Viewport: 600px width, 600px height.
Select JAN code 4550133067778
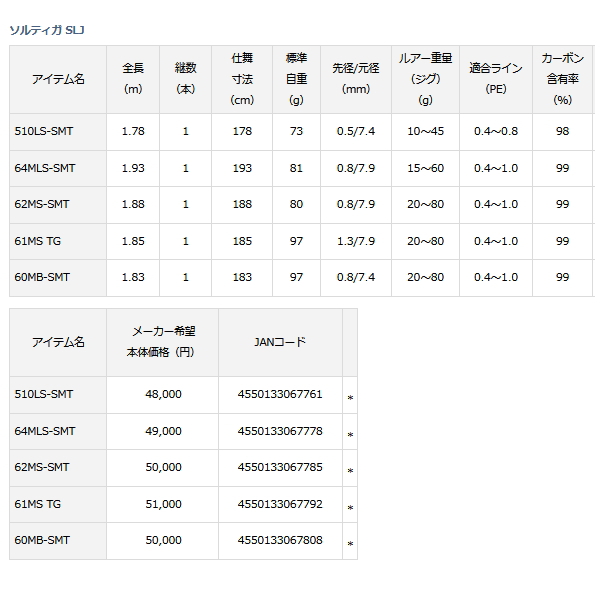click(280, 431)
